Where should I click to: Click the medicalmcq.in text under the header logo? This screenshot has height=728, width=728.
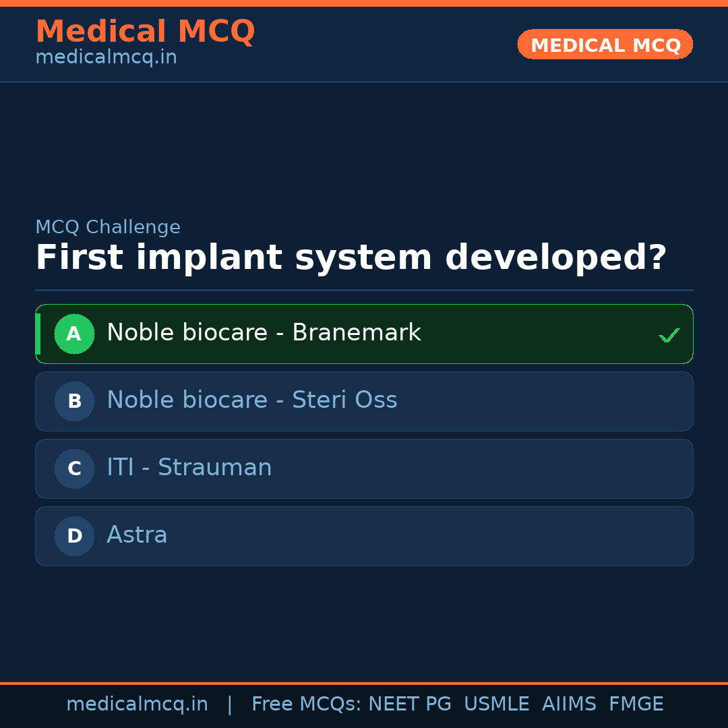click(x=105, y=57)
